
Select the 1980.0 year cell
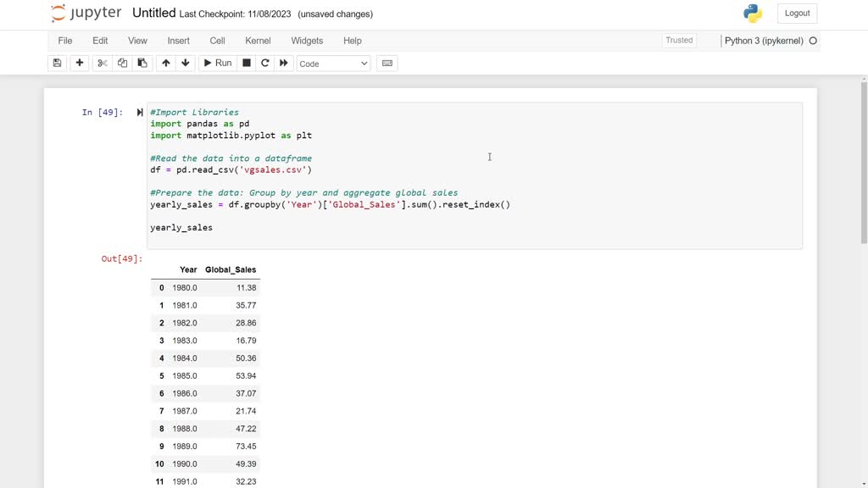[x=184, y=288]
